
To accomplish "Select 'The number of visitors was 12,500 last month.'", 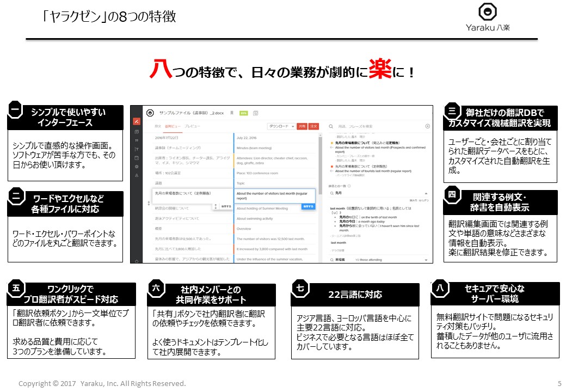I will tap(270, 239).
